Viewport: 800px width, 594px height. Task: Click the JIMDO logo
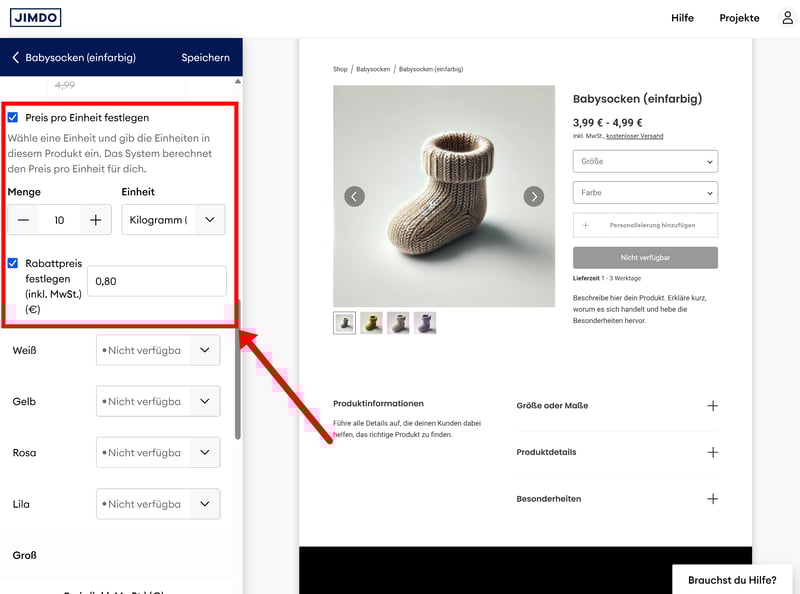click(x=36, y=17)
